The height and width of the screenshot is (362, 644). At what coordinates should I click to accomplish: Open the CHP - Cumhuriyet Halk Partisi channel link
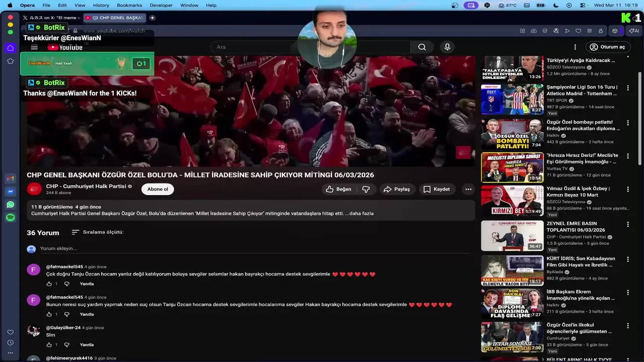[x=86, y=186]
